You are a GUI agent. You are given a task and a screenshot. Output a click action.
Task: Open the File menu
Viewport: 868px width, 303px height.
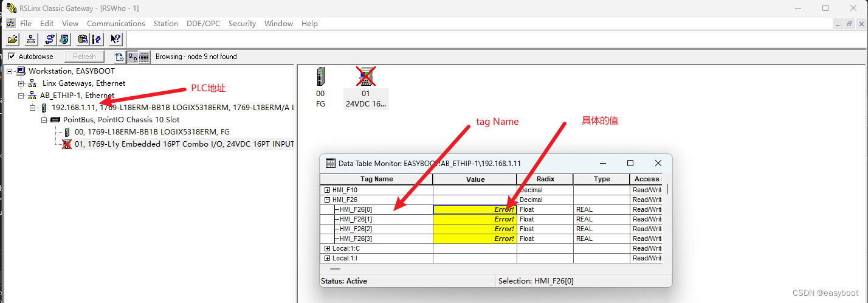click(x=26, y=23)
